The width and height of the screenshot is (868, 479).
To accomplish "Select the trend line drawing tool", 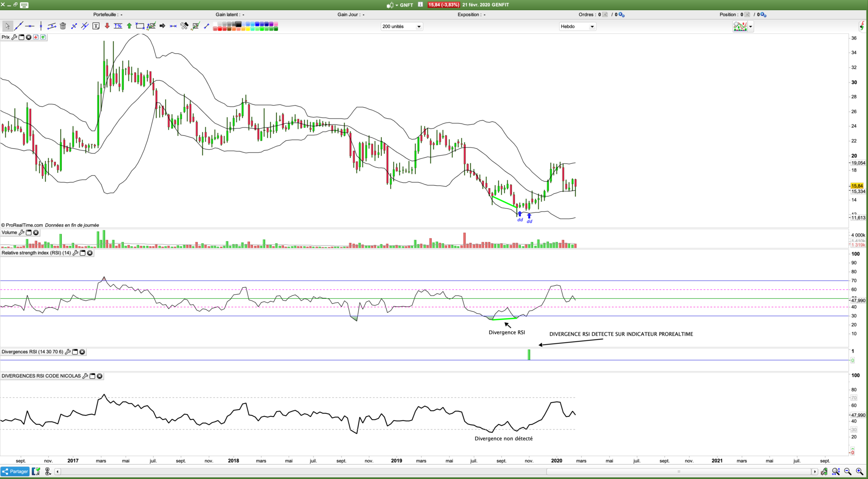I will (19, 26).
